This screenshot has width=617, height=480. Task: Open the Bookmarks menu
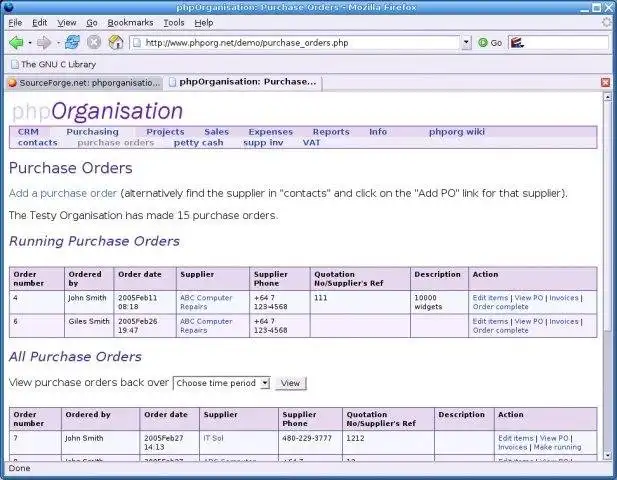130,23
